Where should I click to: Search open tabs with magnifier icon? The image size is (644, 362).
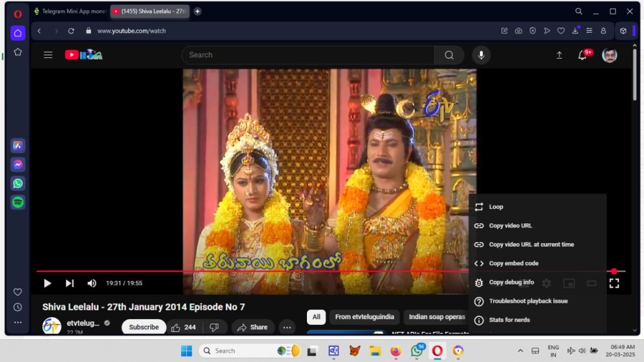579,11
